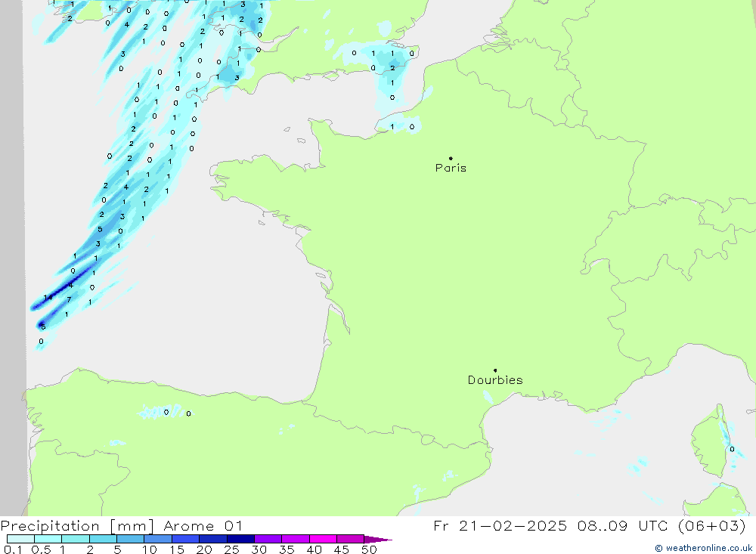The image size is (756, 554).
Task: Click the black dot marking Paris
Action: (451, 158)
